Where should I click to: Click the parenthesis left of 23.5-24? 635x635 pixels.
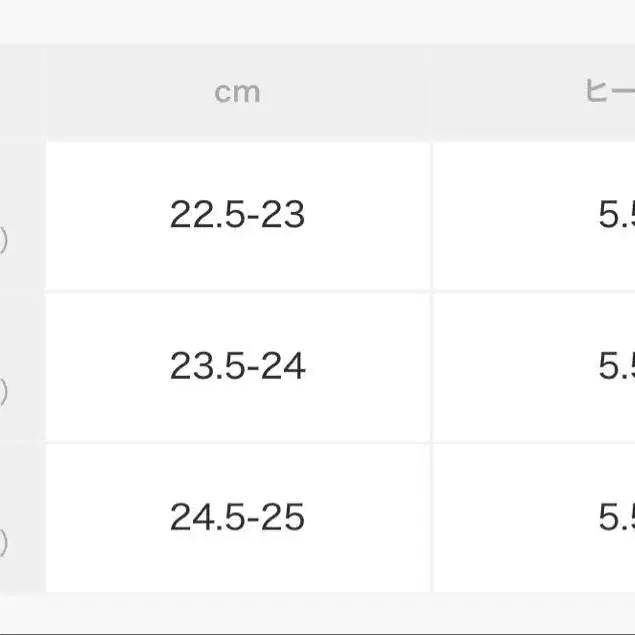tap(4, 393)
